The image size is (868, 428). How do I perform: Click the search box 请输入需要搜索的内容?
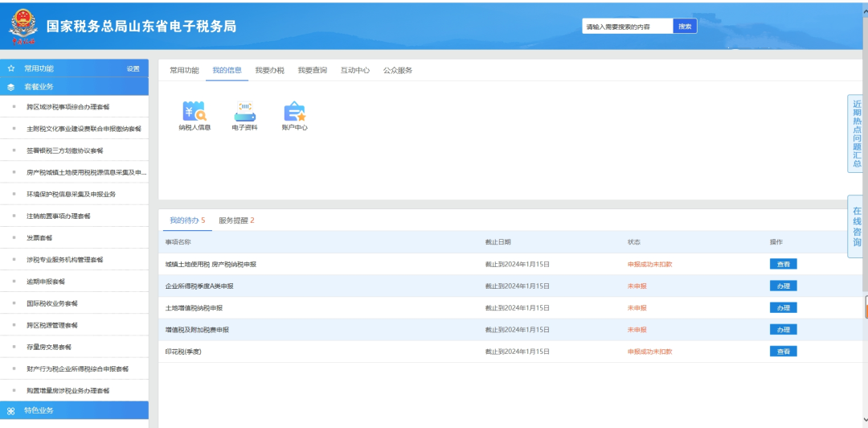(x=627, y=26)
